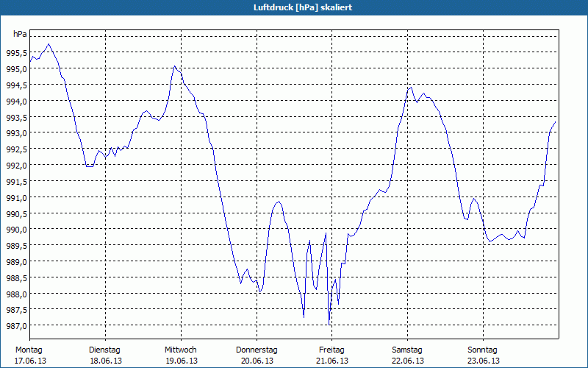Select the 993,5 axis value
This screenshot has width=588, height=368.
(x=16, y=118)
